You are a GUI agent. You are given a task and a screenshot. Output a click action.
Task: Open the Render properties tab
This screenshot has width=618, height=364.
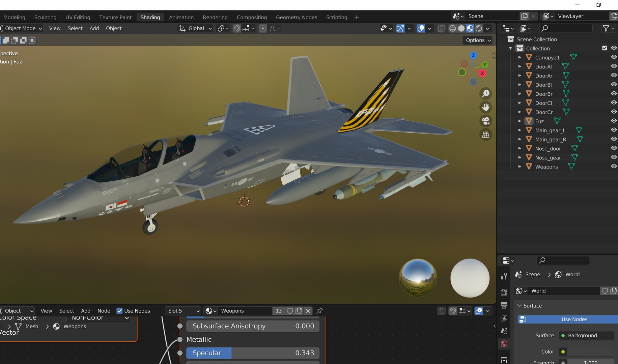coord(504,292)
